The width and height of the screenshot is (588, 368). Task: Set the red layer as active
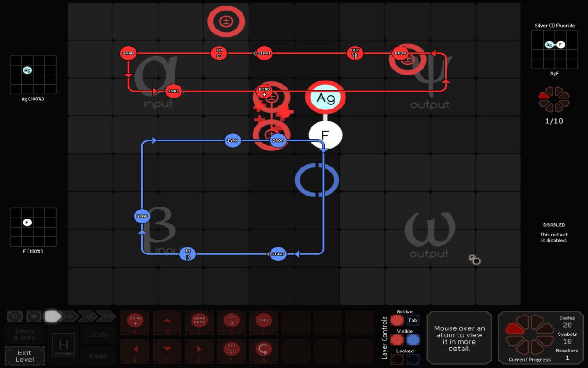tap(397, 320)
